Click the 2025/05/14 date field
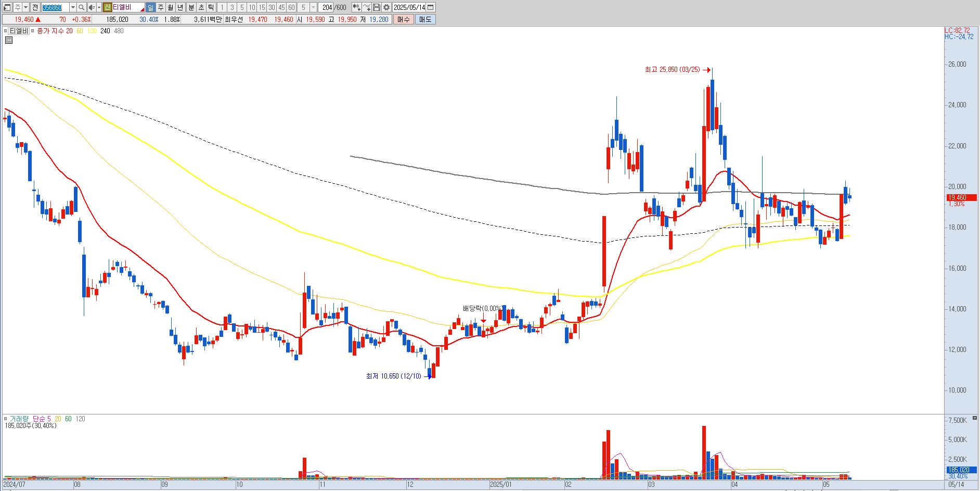Screen dimensions: 980x491 click(x=409, y=7)
